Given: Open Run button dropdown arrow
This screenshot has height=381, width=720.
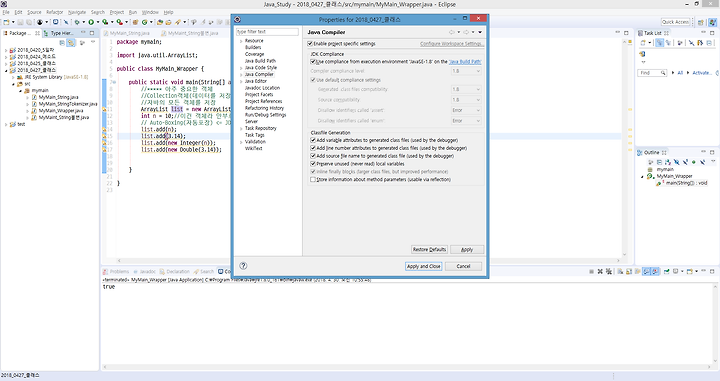Looking at the screenshot, I should click(x=97, y=22).
